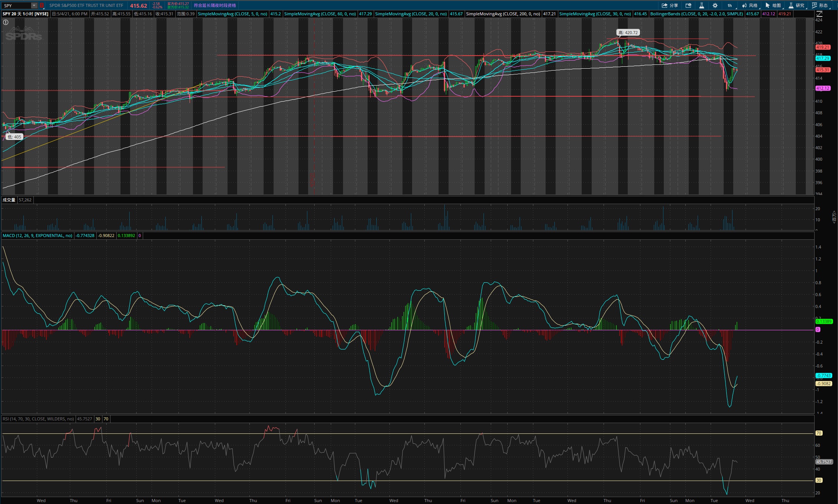Open the Studies (研究) flask dropdown
The image size is (838, 504).
point(797,5)
